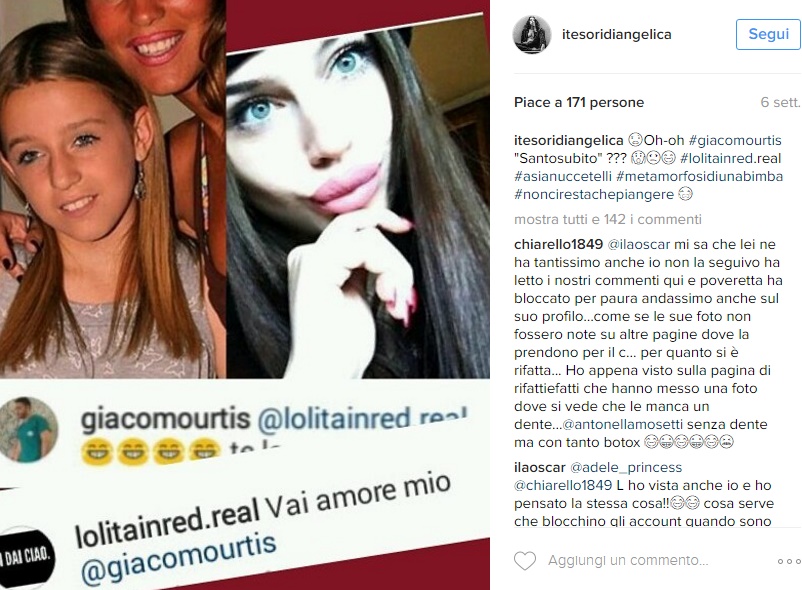Open the #asianuccetelli hashtag
This screenshot has height=590, width=802.
(x=563, y=176)
